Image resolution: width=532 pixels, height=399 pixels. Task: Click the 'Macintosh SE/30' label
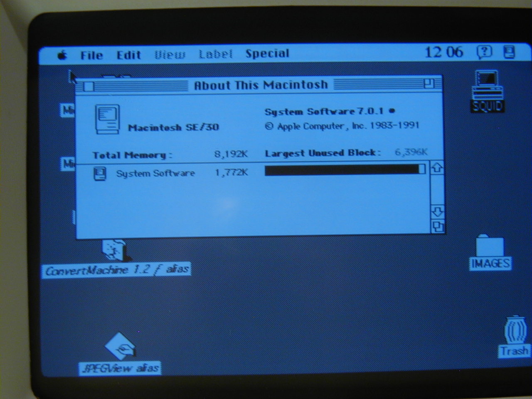pos(173,127)
